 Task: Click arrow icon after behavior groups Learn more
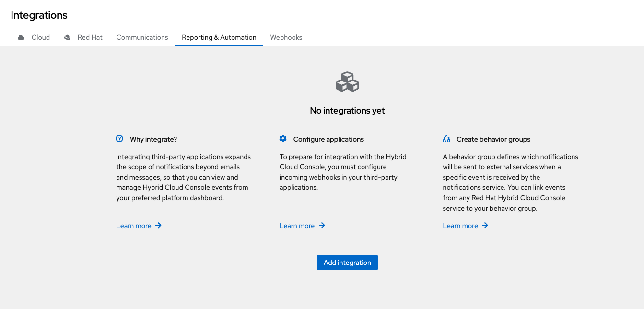tap(485, 225)
